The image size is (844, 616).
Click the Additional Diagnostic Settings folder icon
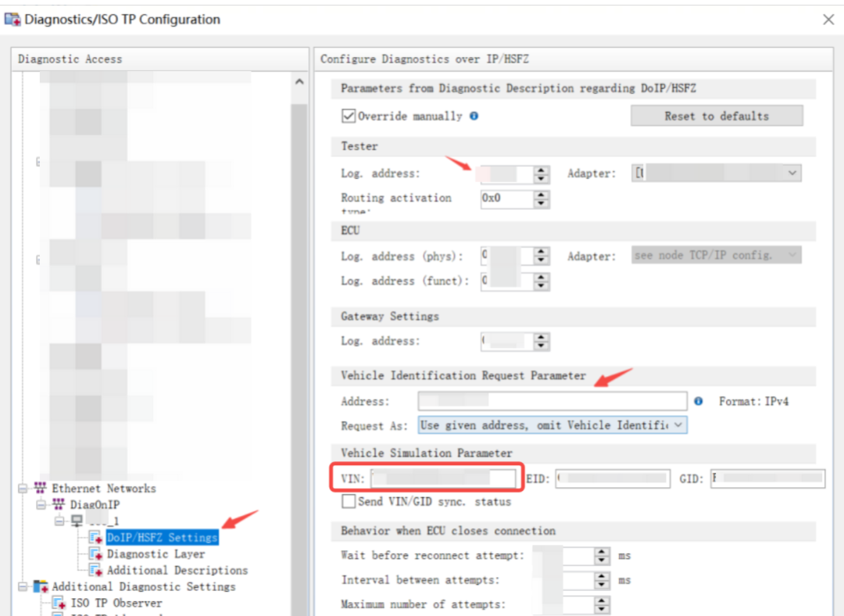click(41, 586)
